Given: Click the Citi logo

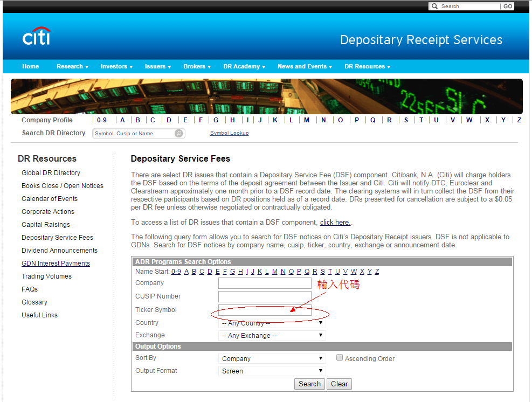Looking at the screenshot, I should 37,36.
